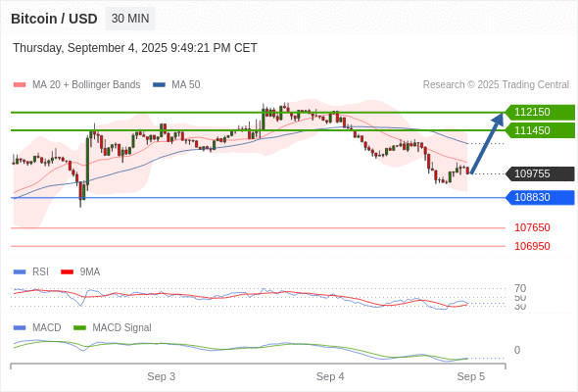Click the green MACD Signal legend swatch
The height and width of the screenshot is (392, 578).
(80, 328)
